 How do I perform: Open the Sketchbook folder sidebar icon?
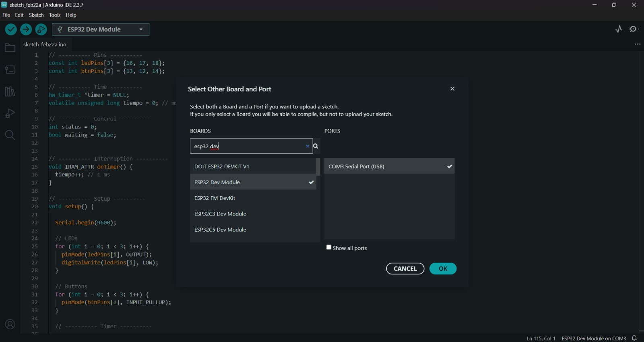[10, 48]
